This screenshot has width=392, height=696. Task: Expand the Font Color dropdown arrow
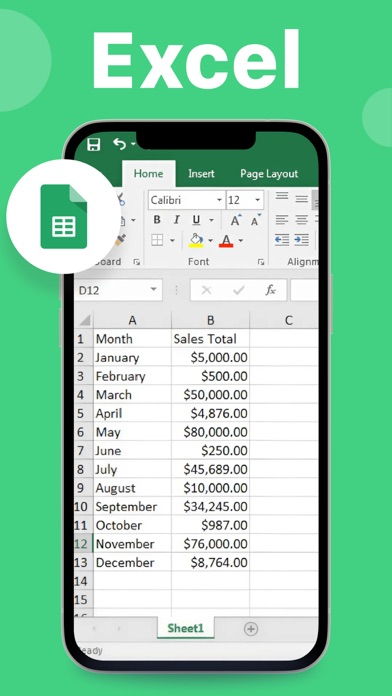[241, 241]
